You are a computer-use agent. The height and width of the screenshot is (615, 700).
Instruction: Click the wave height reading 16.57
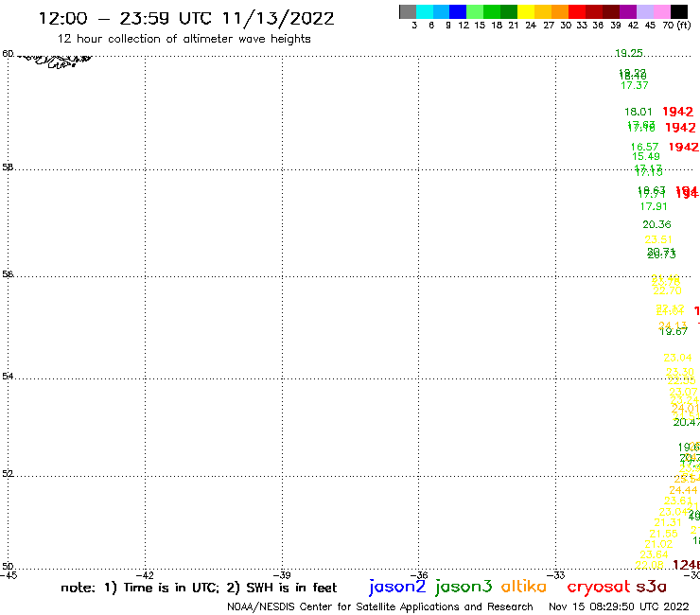coord(644,147)
